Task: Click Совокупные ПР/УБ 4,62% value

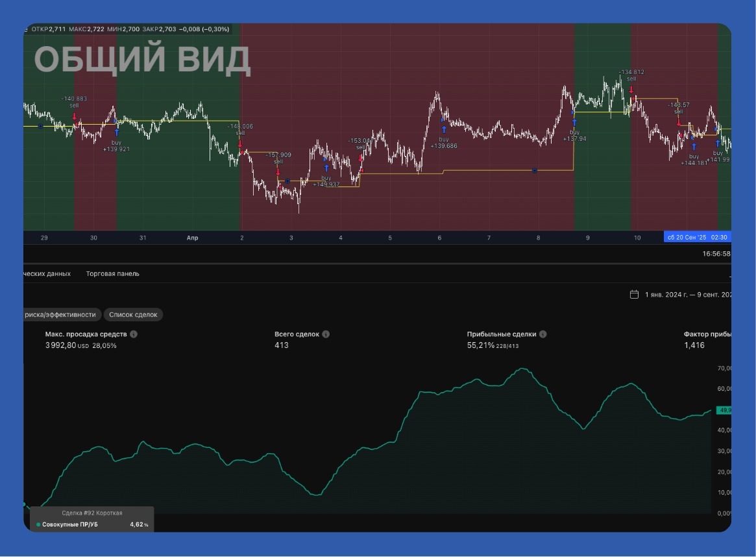Action: (x=139, y=525)
